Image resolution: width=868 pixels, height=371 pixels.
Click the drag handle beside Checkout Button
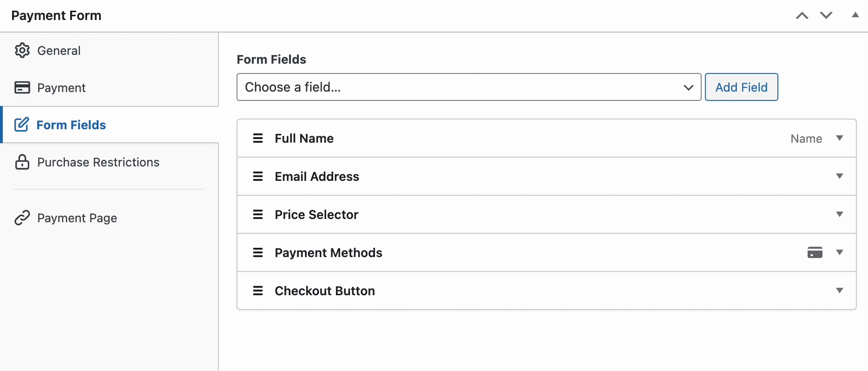258,291
